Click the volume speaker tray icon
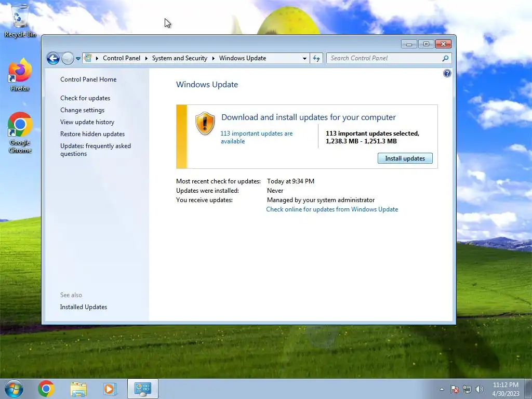Image resolution: width=532 pixels, height=399 pixels. (480, 389)
